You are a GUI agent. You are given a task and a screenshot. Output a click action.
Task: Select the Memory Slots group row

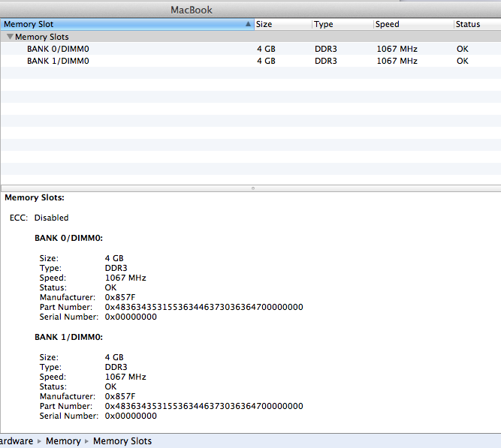[x=251, y=37]
